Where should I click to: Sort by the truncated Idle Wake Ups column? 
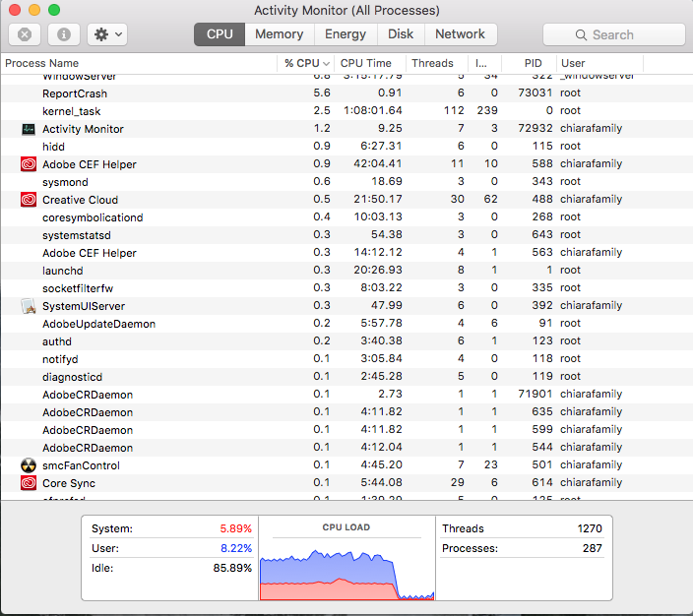pyautogui.click(x=484, y=63)
